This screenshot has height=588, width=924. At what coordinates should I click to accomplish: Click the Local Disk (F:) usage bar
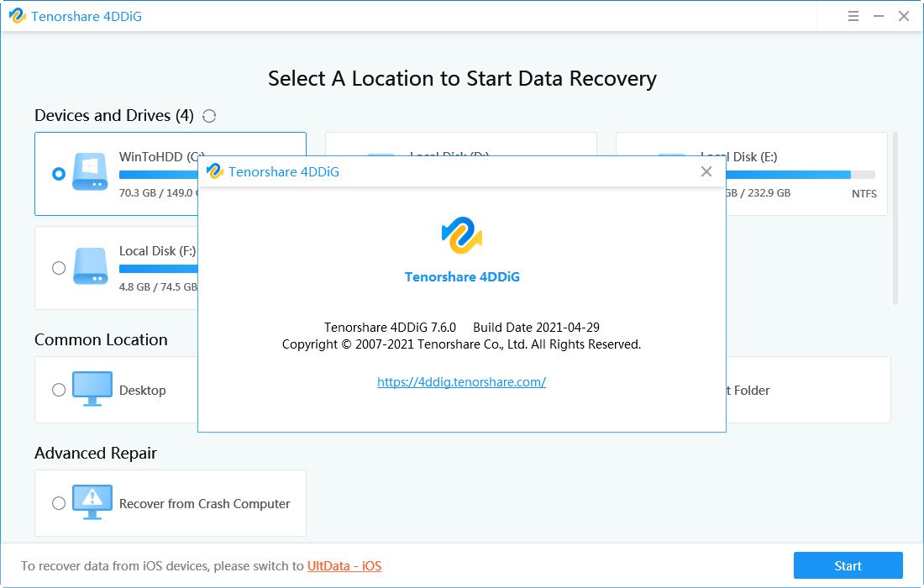(159, 269)
